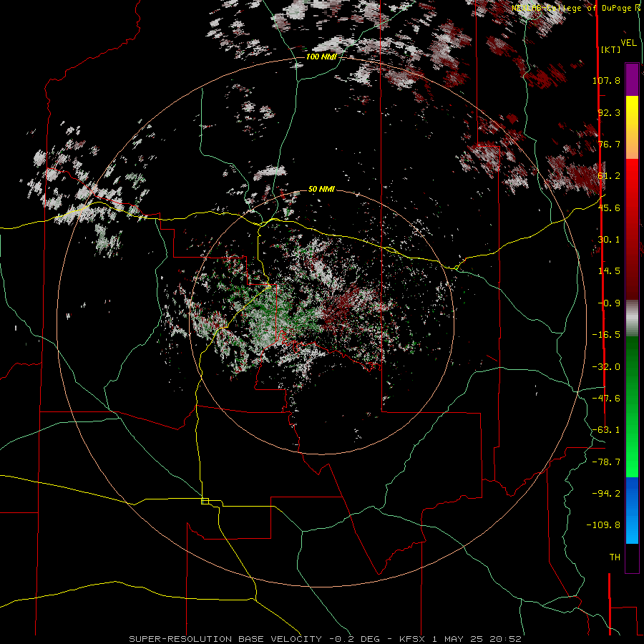The image size is (644, 644).
Task: Click the -78.7 scale value
Action: tap(606, 462)
